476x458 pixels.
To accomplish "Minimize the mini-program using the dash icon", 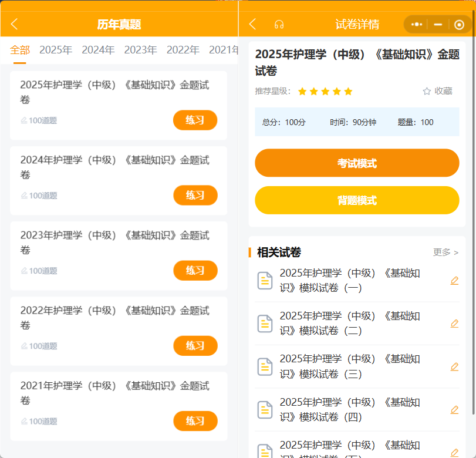I will [438, 24].
